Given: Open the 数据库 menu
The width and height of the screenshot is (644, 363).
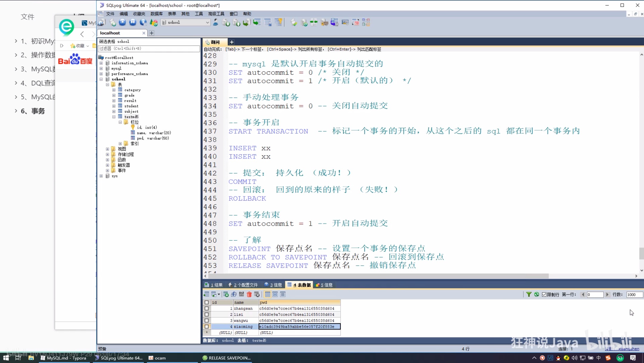Looking at the screenshot, I should click(156, 14).
